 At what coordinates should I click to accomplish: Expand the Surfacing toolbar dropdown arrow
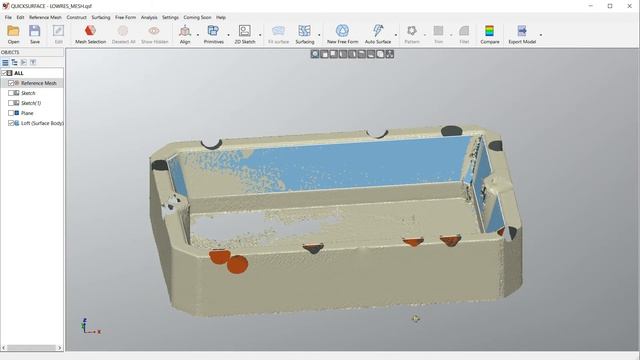[319, 35]
